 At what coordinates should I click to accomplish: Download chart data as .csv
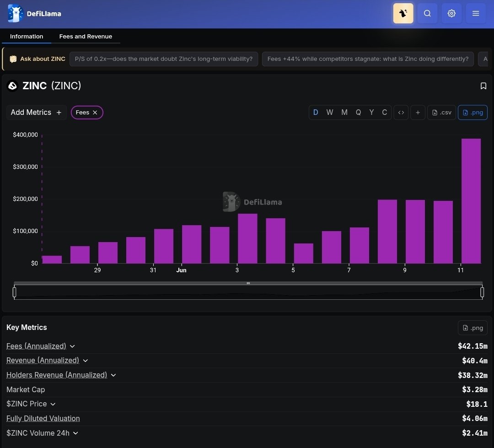pyautogui.click(x=441, y=113)
